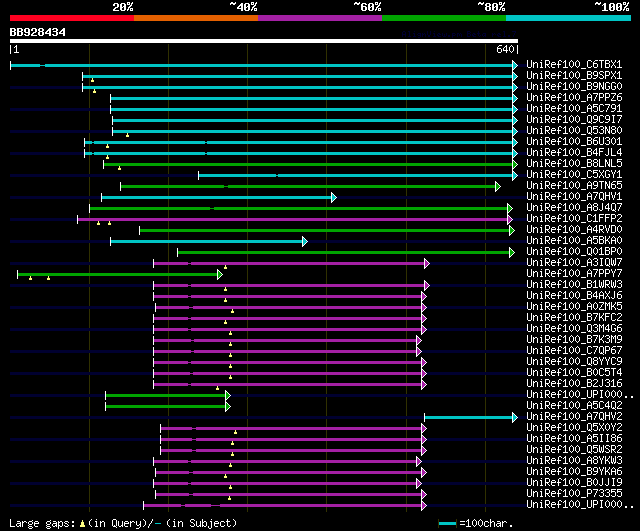Screen dimensions: 640x531
Task: Click the cyan bar for UniRef100_A5BKA0
Action: [207, 242]
